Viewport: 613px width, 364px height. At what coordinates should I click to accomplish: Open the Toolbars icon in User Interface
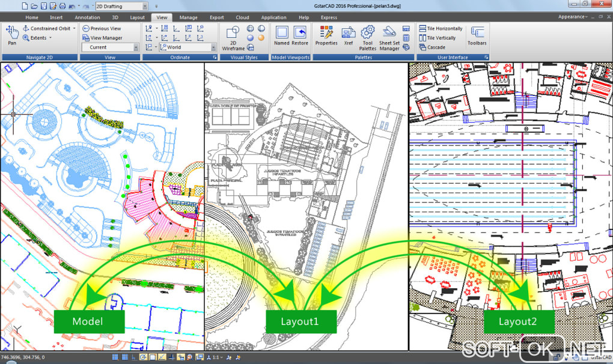coord(477,35)
